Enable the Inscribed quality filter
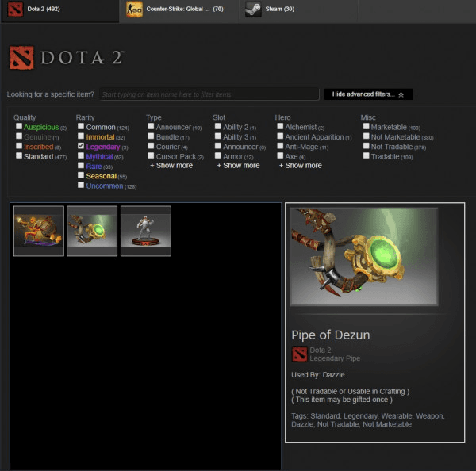This screenshot has height=471, width=476. (x=19, y=146)
